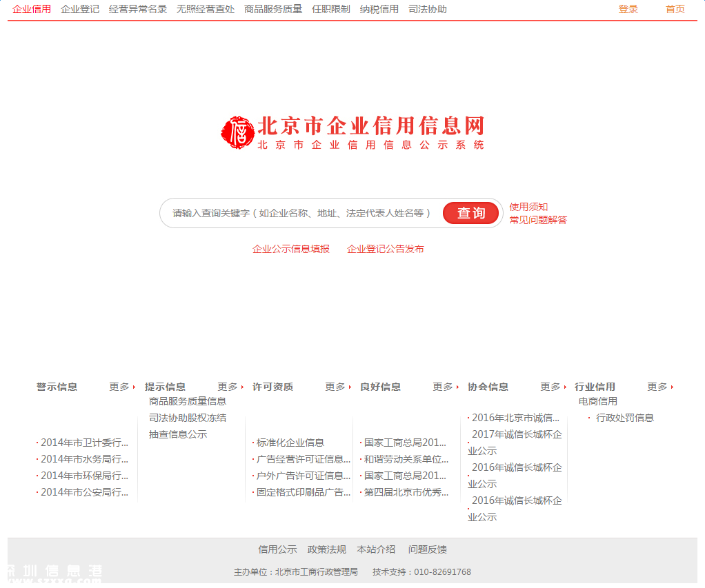This screenshot has width=705, height=588.
Task: Open 第四届北京市优秀... link
Action: coord(406,492)
